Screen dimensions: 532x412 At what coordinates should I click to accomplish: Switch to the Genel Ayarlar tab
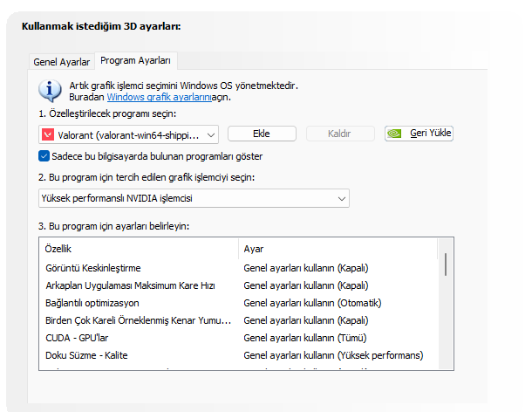pos(61,62)
